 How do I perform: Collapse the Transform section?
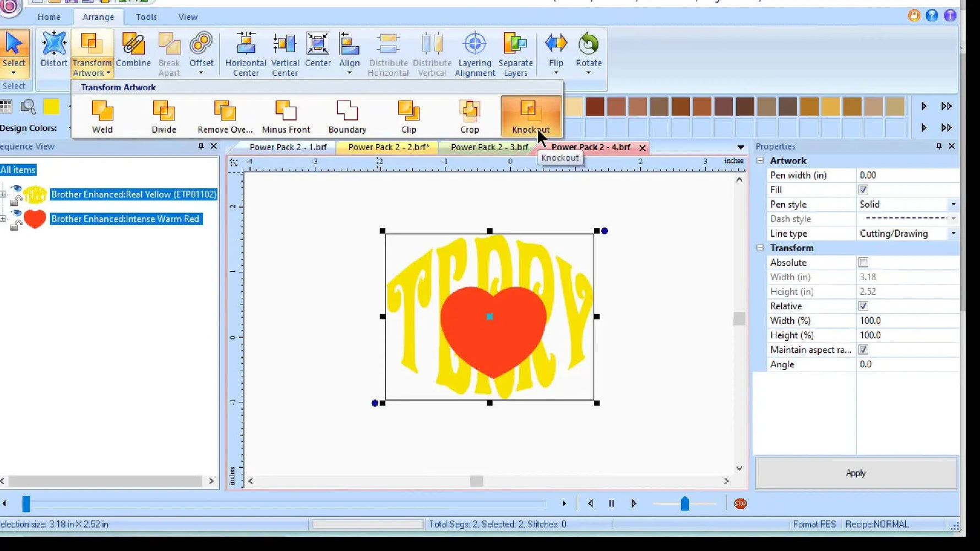pos(760,248)
